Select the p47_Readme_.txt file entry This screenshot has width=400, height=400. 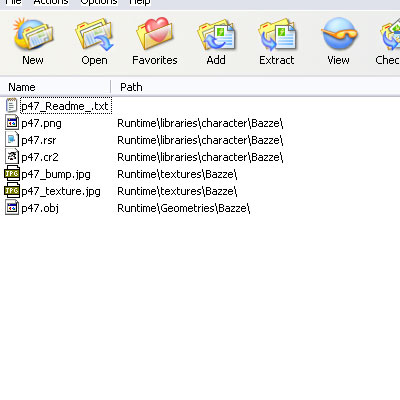[66, 106]
